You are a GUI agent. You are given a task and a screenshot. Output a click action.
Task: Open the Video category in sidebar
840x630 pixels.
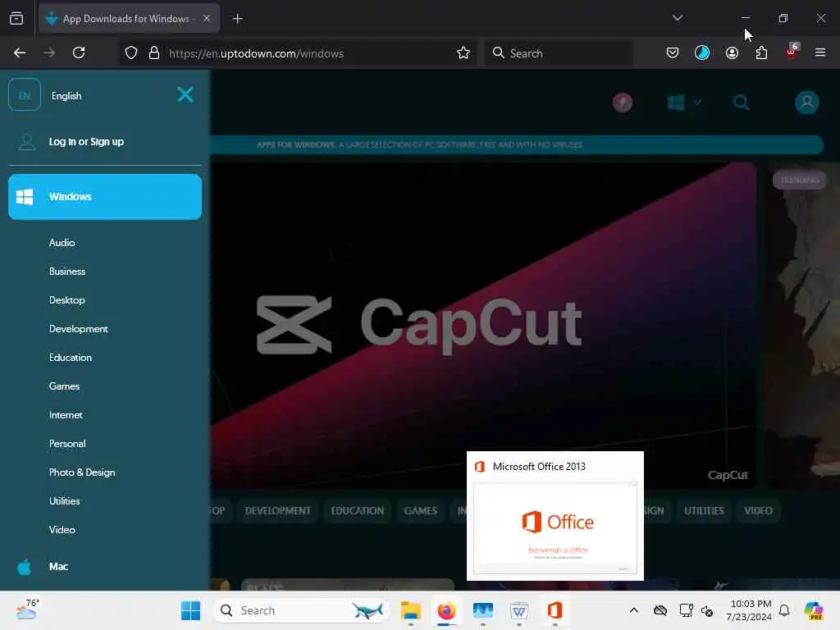62,529
